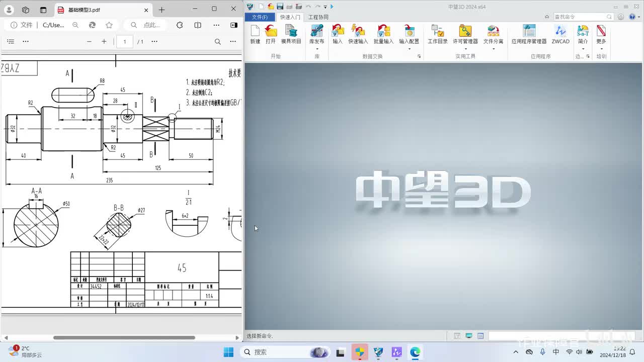Click save icon in ZW3D quick access toolbar
644x362 pixels.
280,7
